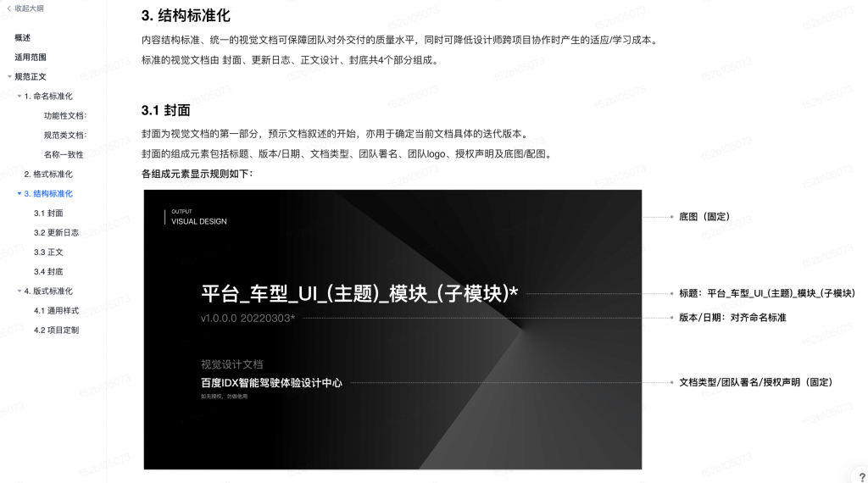868x483 pixels.
Task: Select 规范正文 in the outline
Action: pos(31,76)
